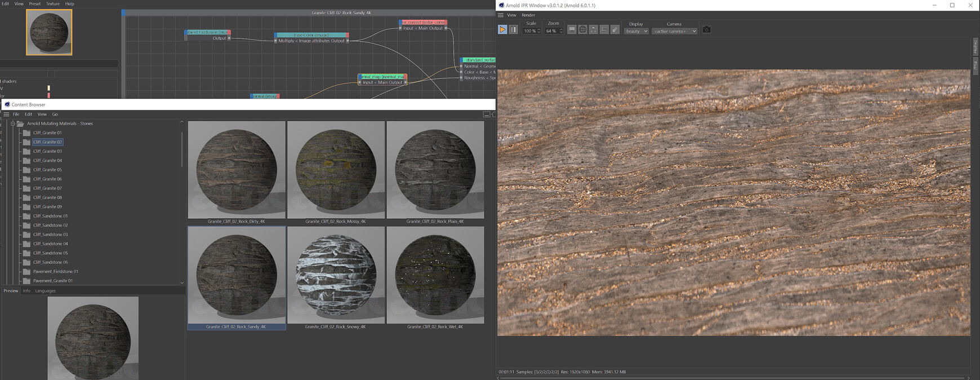Click the Cliff_Granite 01 folder icon
The image size is (980, 380).
26,133
